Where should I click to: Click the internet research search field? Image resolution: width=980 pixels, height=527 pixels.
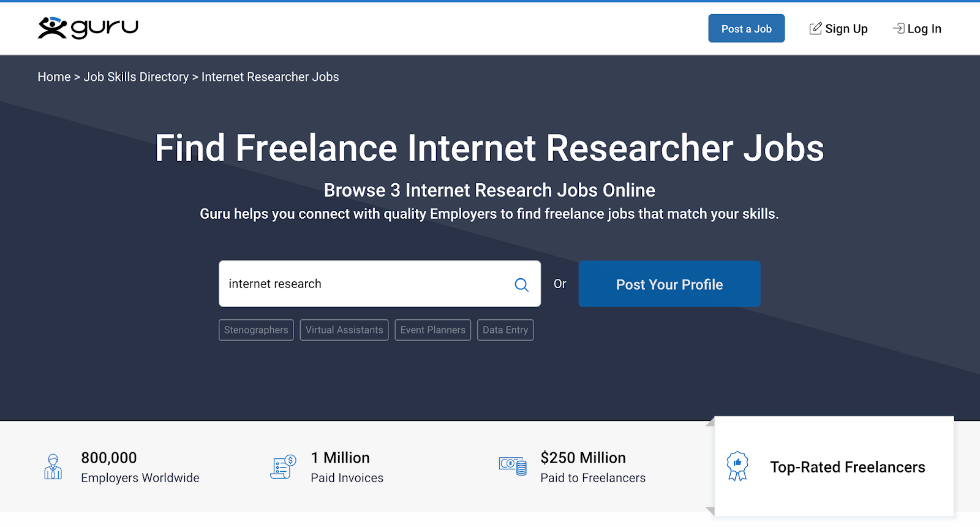pos(380,284)
